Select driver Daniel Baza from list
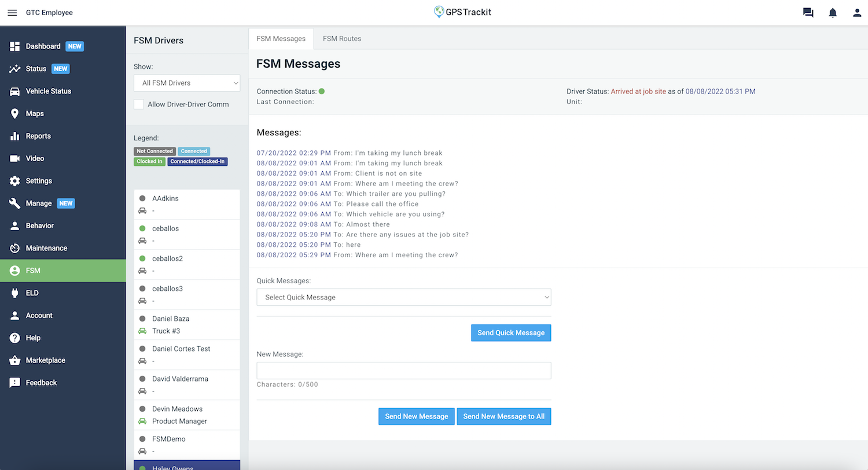 coord(171,319)
